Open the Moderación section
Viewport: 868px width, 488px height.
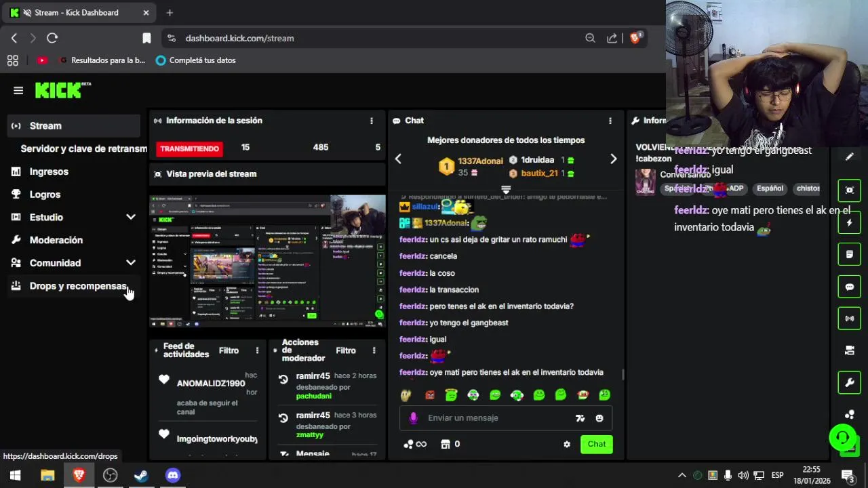tap(56, 240)
